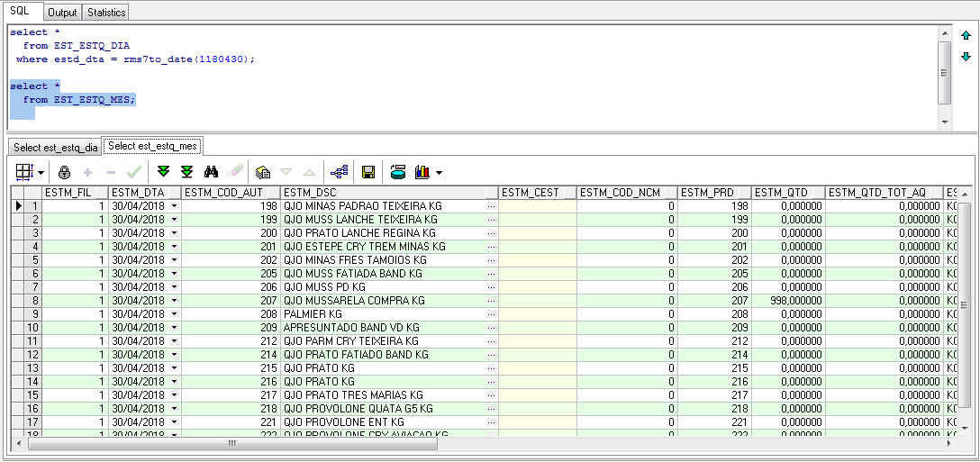Image resolution: width=980 pixels, height=462 pixels.
Task: Open date dropdown in row 1
Action: click(x=174, y=206)
